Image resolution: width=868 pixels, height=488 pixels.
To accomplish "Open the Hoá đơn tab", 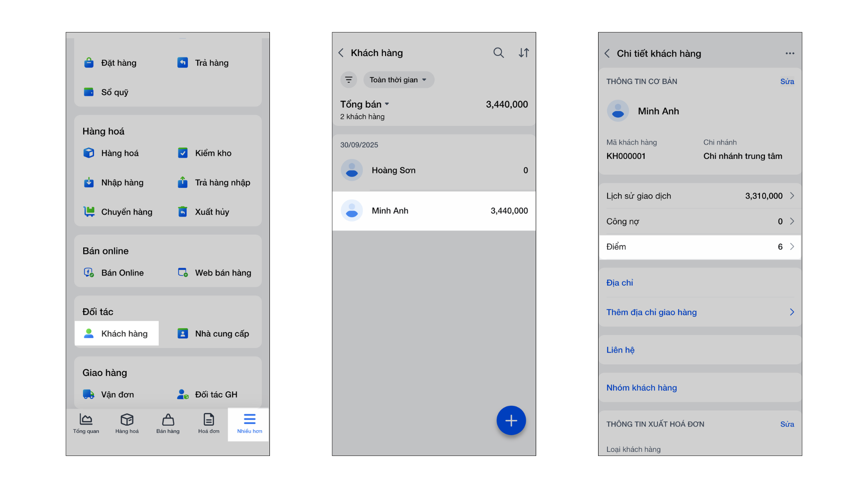I will coord(208,424).
